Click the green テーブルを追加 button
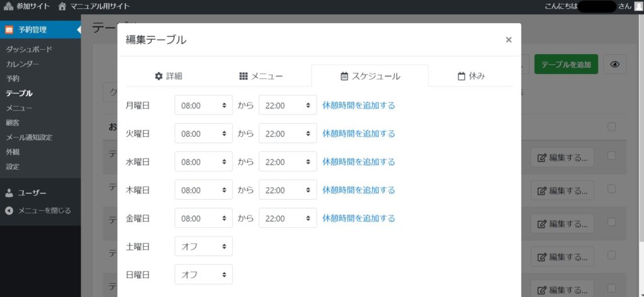Screen dimensions: 644x297 (565, 64)
